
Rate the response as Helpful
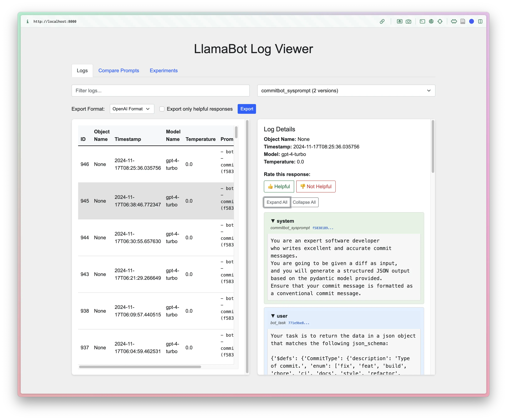[279, 186]
